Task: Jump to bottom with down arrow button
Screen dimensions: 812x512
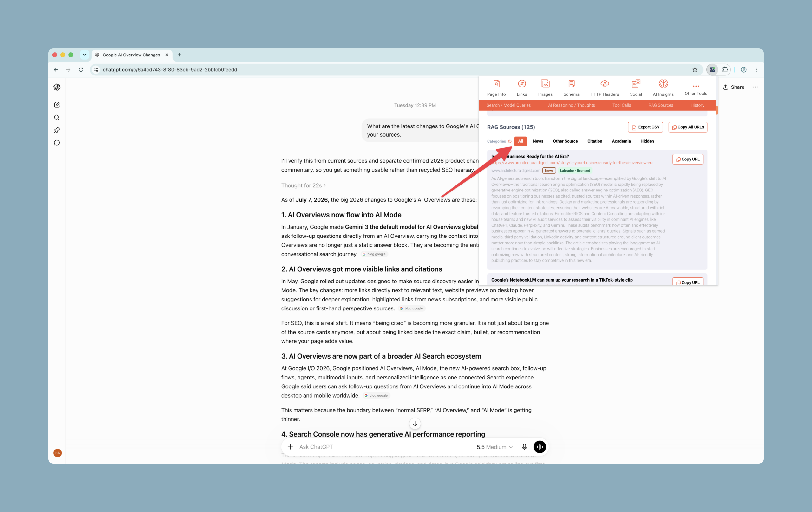Action: point(415,424)
